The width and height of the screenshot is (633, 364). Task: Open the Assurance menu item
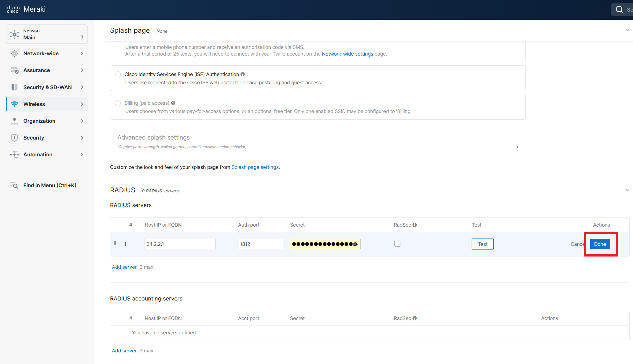click(x=47, y=70)
